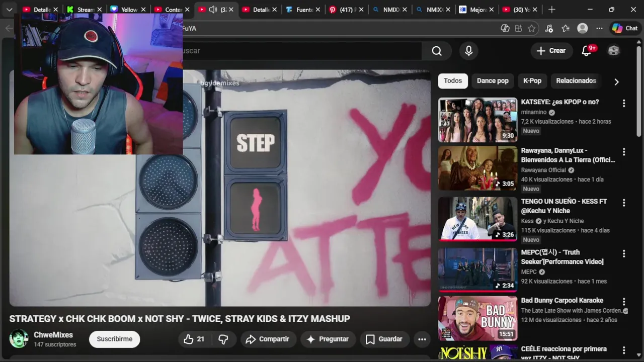Click the YouTube search magnifier button
The height and width of the screenshot is (362, 644).
(x=437, y=51)
